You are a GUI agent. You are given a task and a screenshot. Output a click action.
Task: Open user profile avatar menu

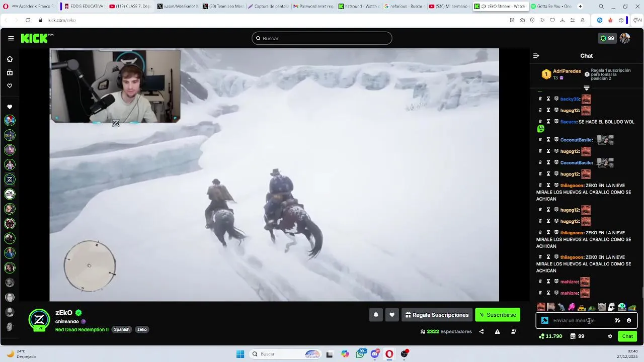point(625,38)
